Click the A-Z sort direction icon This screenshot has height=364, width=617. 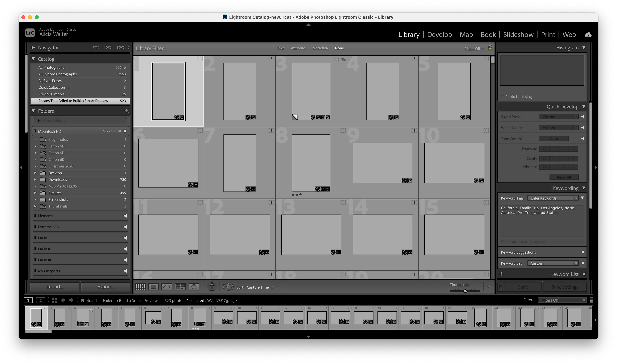pyautogui.click(x=228, y=287)
